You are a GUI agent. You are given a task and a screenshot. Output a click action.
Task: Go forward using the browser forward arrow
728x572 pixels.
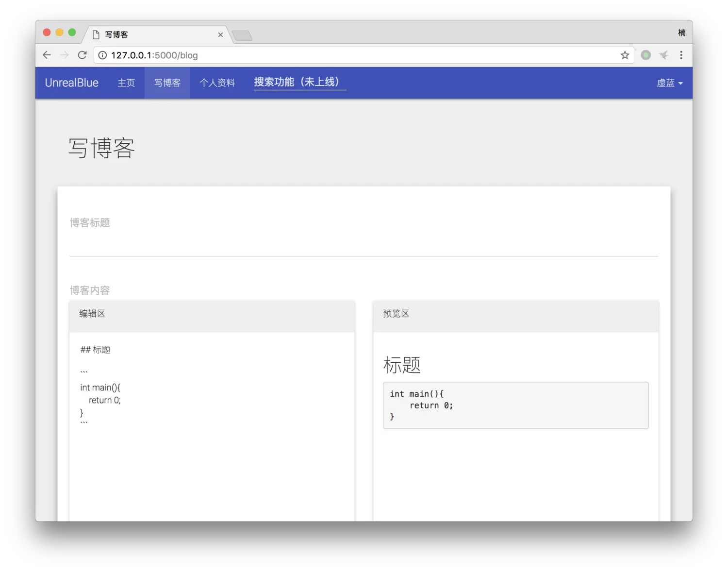click(x=65, y=55)
